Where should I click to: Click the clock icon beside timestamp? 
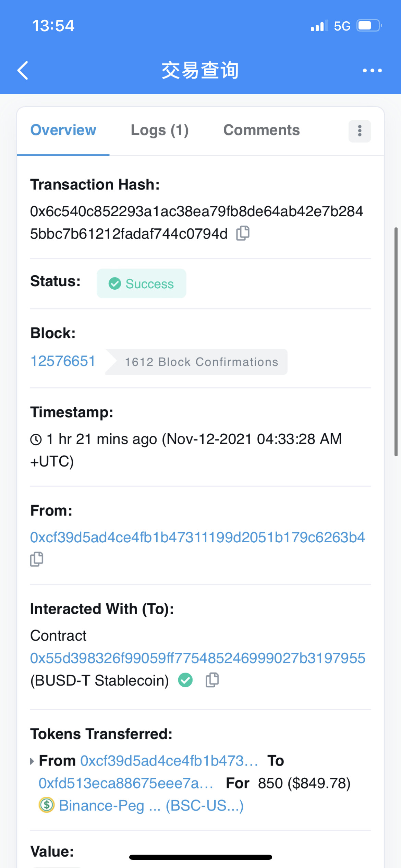click(36, 439)
